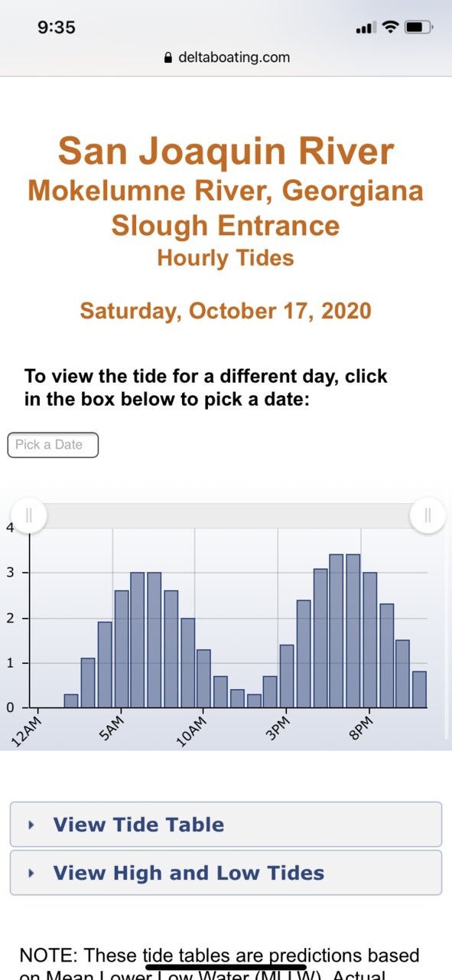Expand the View Tide Table section
The image size is (452, 980).
click(226, 825)
